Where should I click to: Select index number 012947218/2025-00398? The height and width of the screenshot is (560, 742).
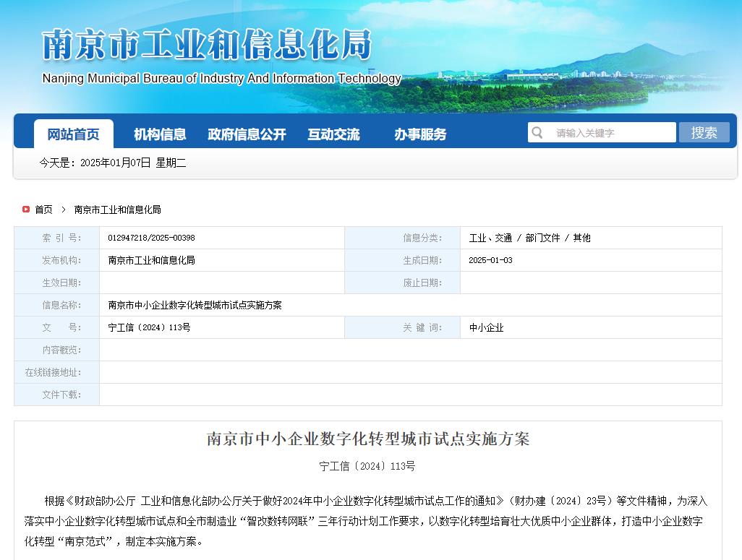click(x=151, y=238)
